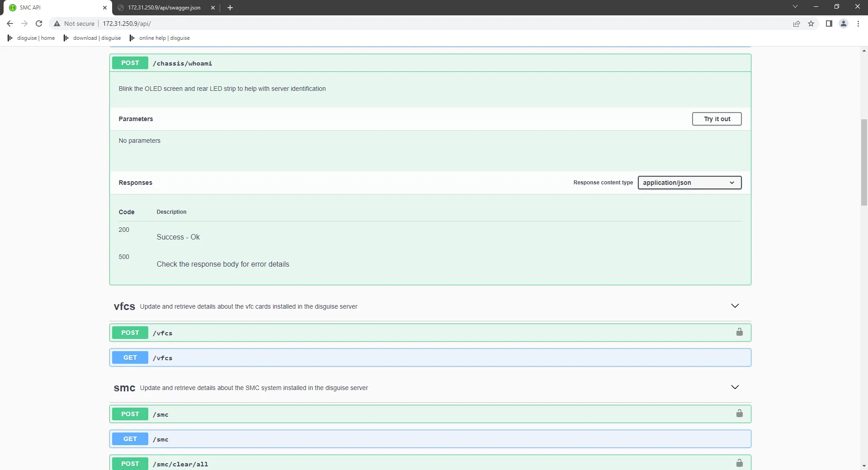Switch to the SMC API tab
The image size is (868, 470).
(54, 8)
